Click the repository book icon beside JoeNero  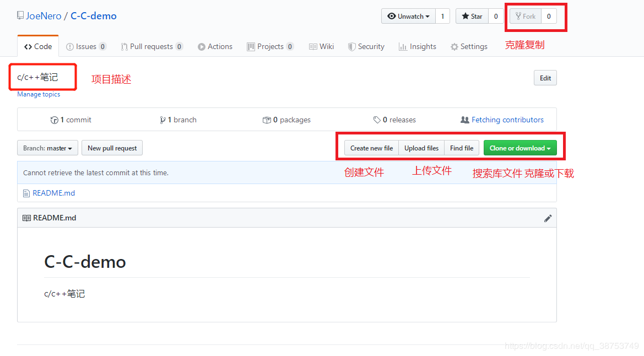coord(20,15)
